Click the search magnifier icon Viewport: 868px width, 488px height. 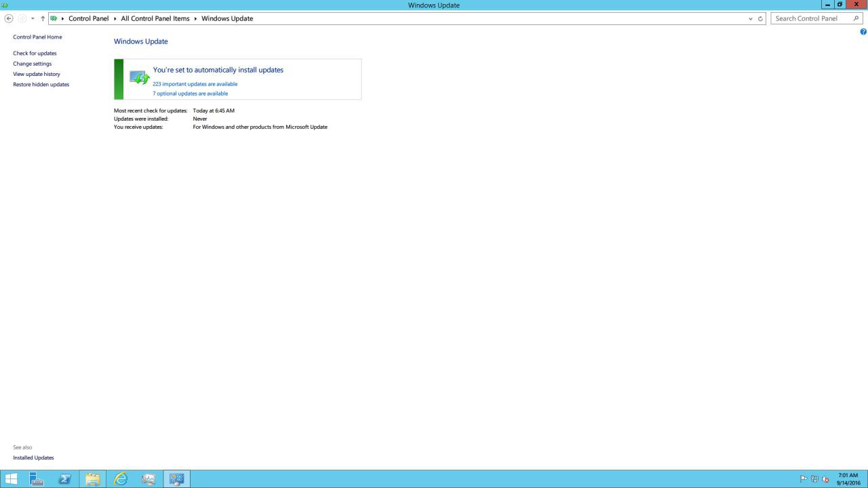[856, 18]
